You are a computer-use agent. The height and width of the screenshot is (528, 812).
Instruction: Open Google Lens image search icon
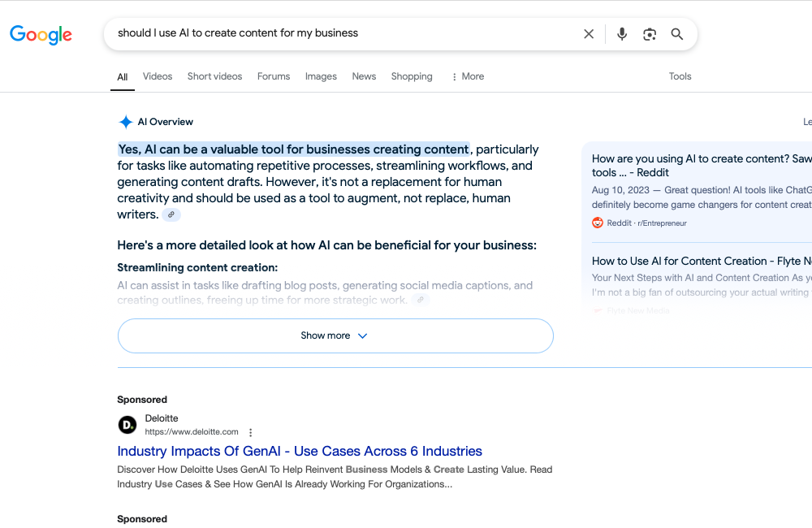click(x=650, y=34)
